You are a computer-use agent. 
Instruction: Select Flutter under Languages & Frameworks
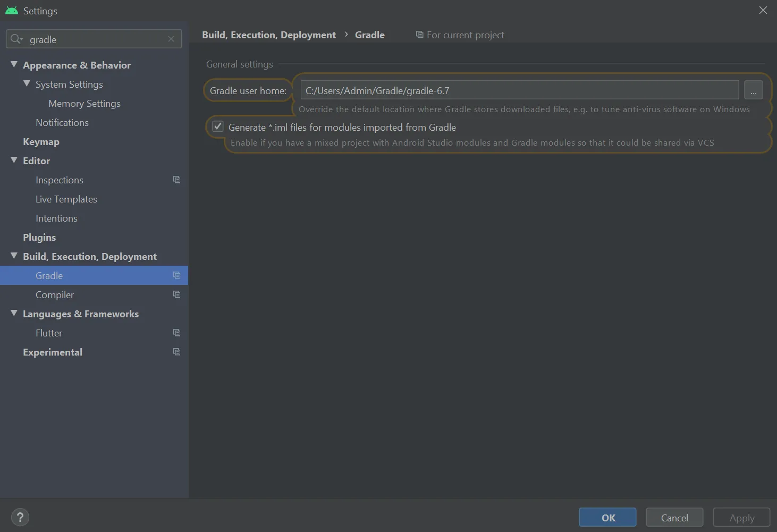[49, 333]
